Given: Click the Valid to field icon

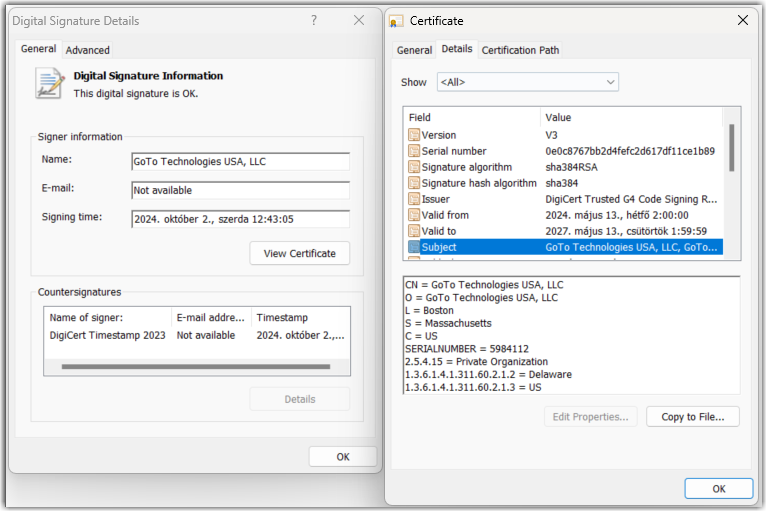Looking at the screenshot, I should click(x=414, y=231).
